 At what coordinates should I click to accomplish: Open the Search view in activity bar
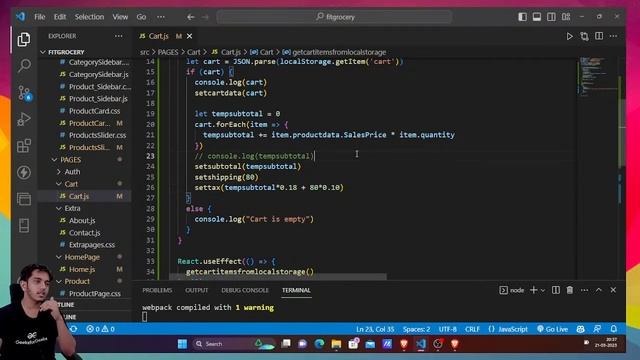click(x=24, y=66)
